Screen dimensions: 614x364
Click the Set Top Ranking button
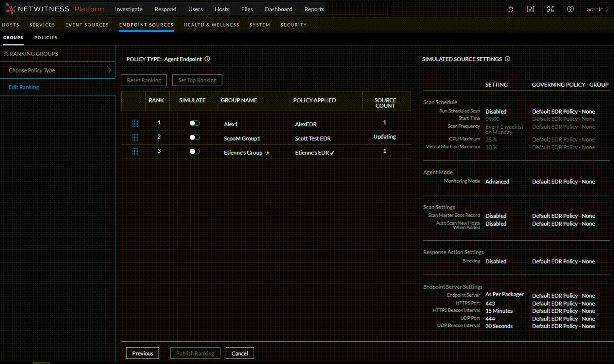(x=197, y=80)
